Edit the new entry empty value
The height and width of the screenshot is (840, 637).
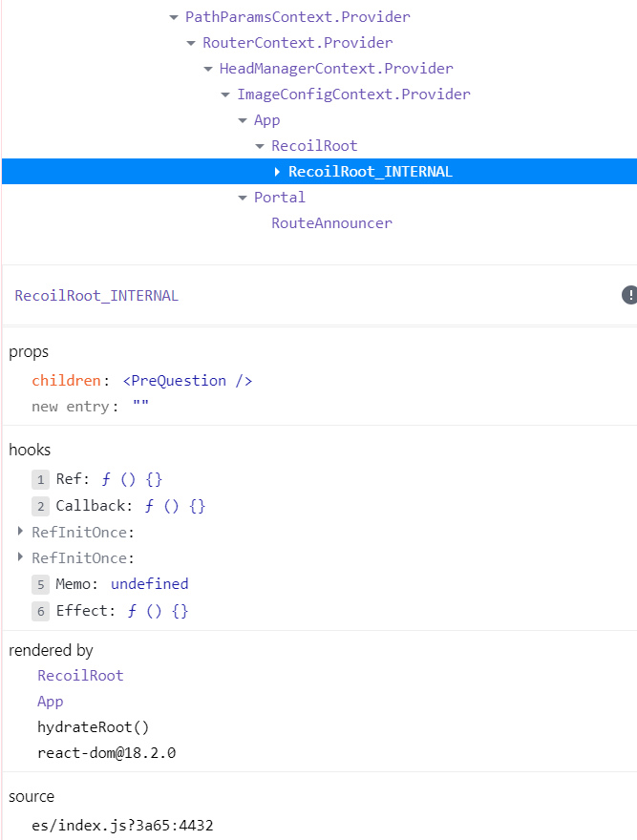click(x=141, y=405)
